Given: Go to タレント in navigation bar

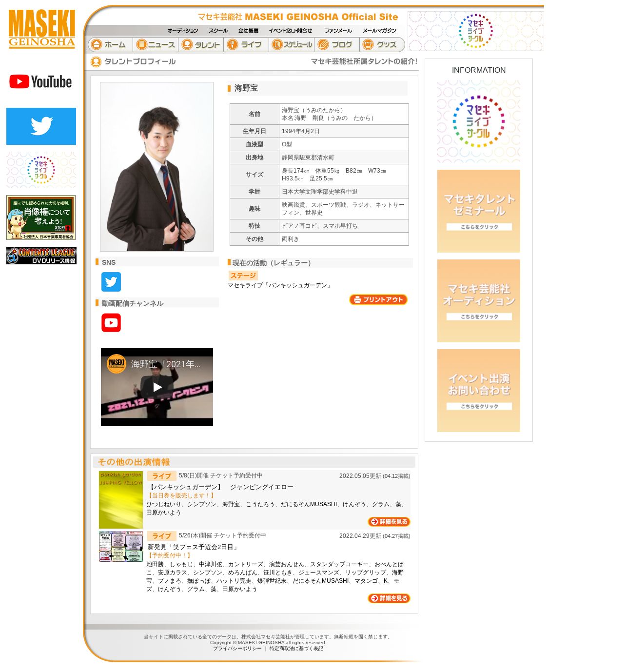Looking at the screenshot, I should tap(201, 44).
